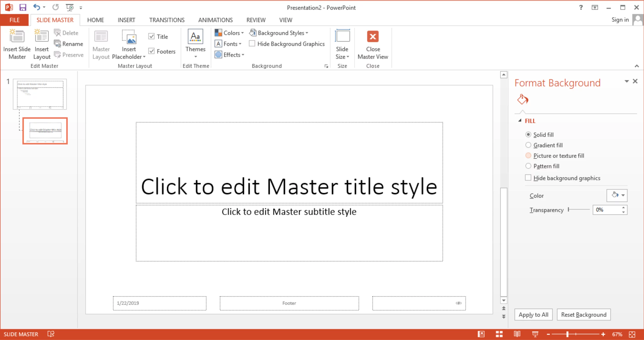Select the TRANSITIONS tab in ribbon
The image size is (644, 340).
[167, 20]
